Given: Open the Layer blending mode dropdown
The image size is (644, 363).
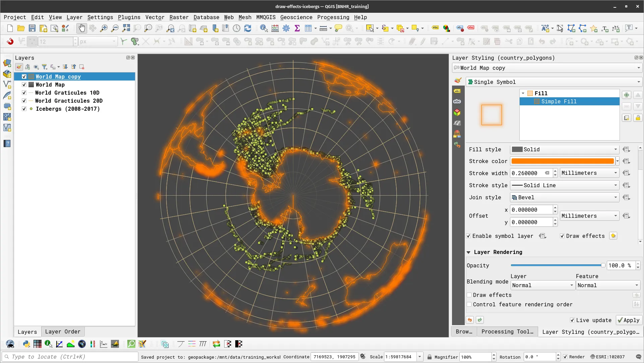Looking at the screenshot, I should (x=542, y=285).
